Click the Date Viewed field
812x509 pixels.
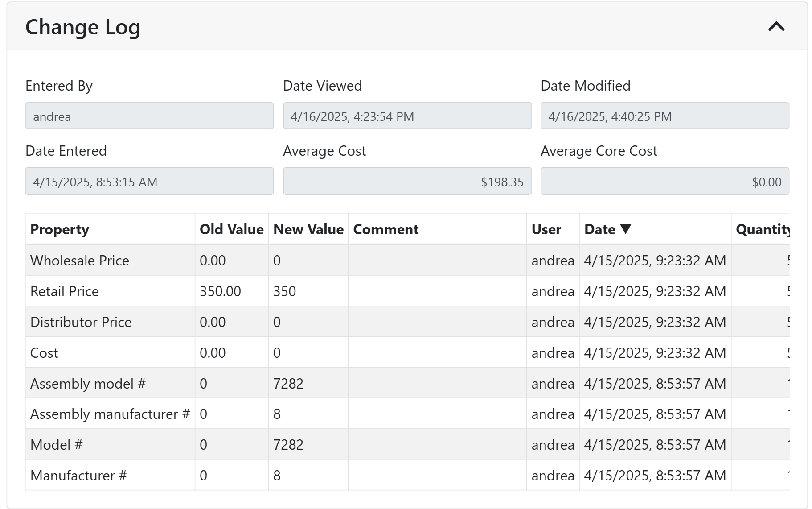(407, 116)
